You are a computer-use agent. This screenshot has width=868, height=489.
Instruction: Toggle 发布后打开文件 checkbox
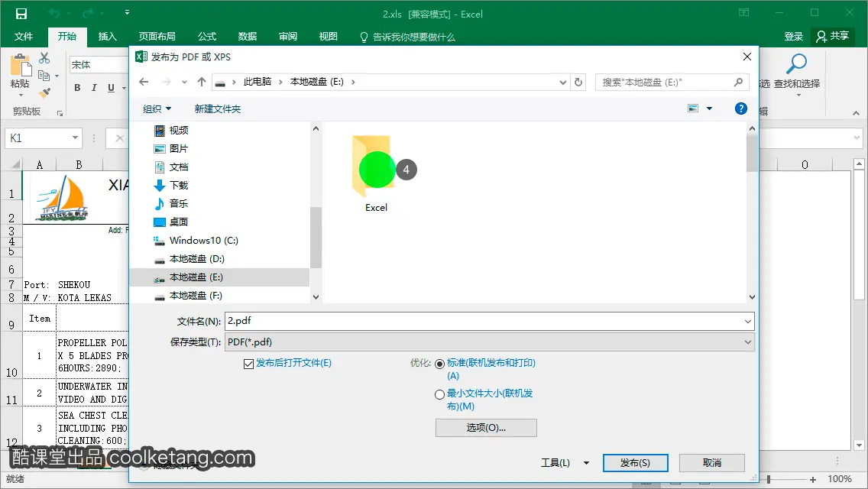pyautogui.click(x=248, y=364)
